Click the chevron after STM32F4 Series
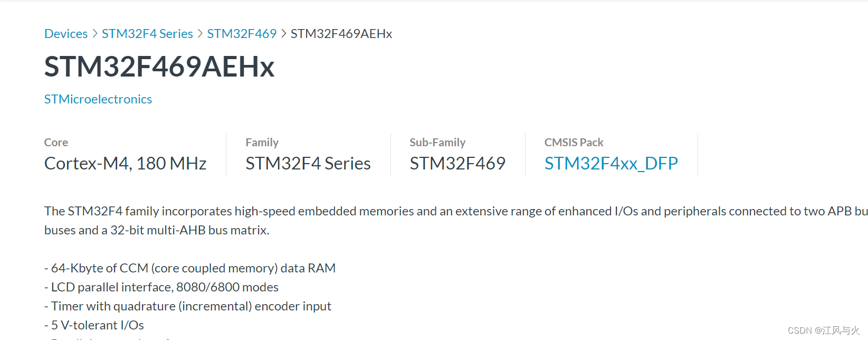This screenshot has width=868, height=340. (x=199, y=33)
